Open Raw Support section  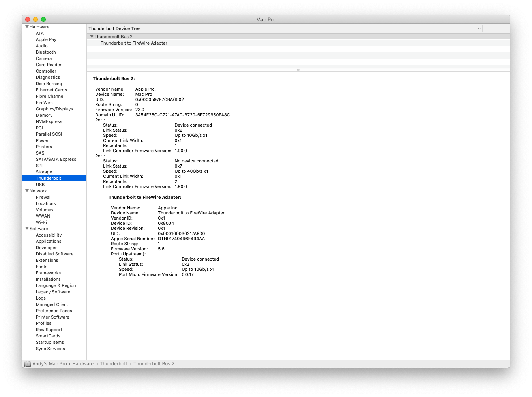coord(49,330)
